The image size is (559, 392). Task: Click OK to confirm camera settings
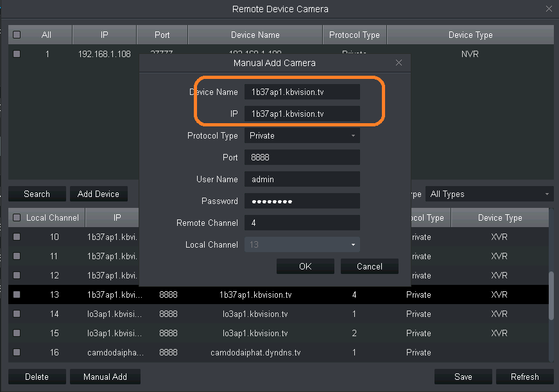click(305, 267)
